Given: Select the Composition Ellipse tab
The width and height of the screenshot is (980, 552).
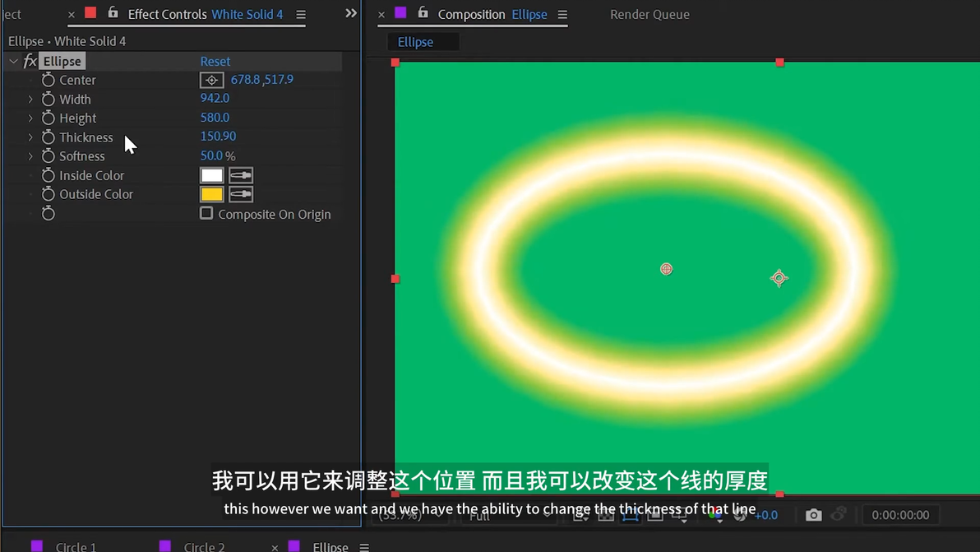Looking at the screenshot, I should tap(492, 14).
